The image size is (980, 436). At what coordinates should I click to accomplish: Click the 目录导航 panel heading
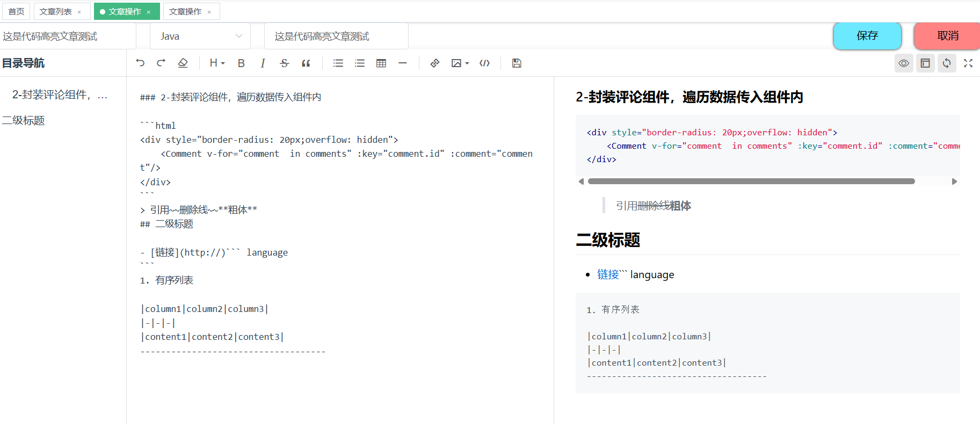pyautogui.click(x=23, y=63)
